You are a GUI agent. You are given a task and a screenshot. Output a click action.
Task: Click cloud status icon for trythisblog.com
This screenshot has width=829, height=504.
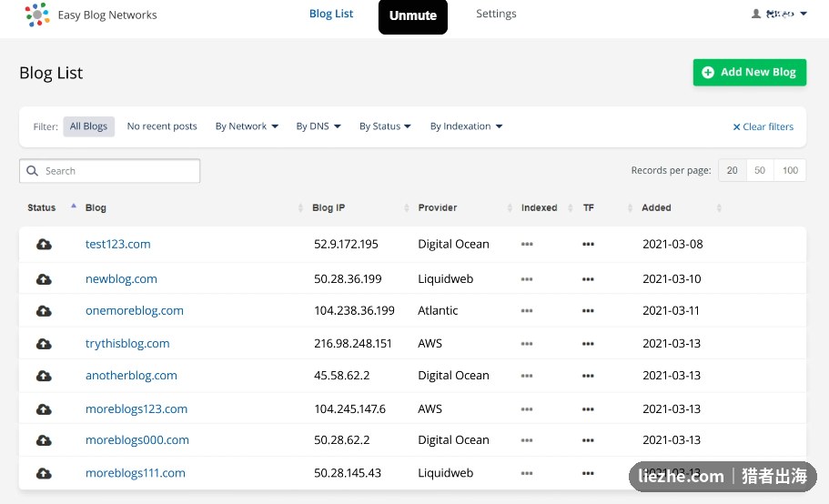coord(44,344)
